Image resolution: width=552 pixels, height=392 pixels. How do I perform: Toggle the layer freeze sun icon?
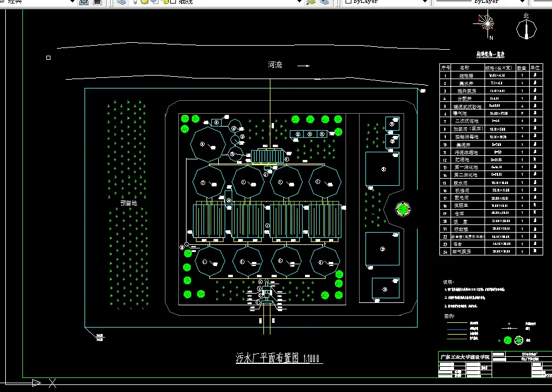144,2
